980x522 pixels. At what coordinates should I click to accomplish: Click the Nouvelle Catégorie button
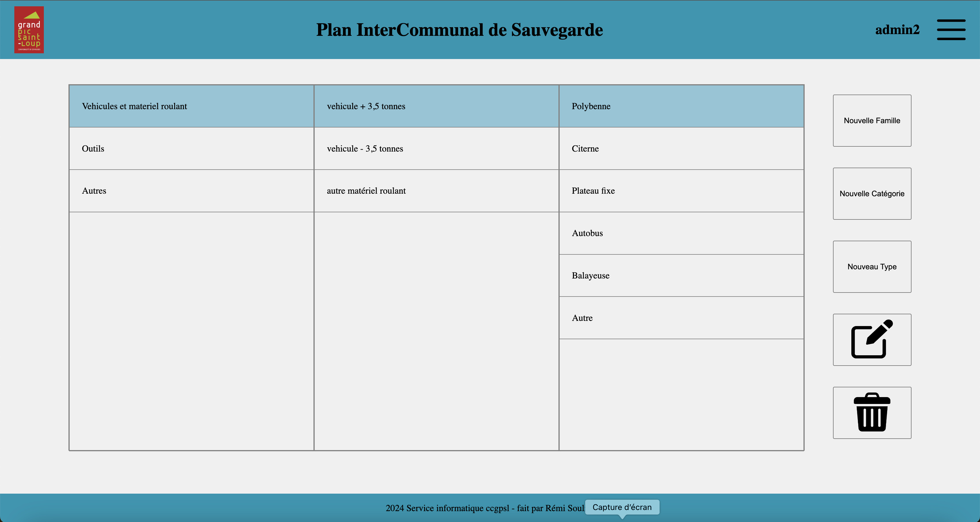tap(872, 194)
